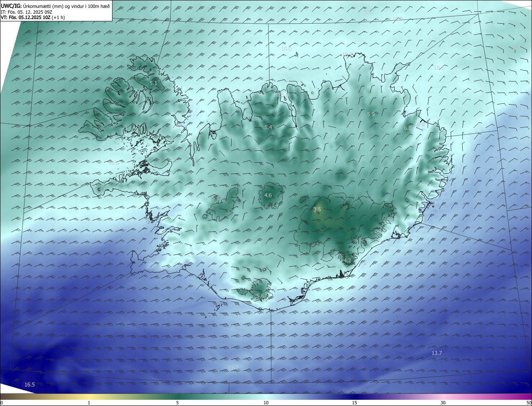Click the 10.6 value label on the map
This screenshot has height=406, width=532.
pos(420,124)
